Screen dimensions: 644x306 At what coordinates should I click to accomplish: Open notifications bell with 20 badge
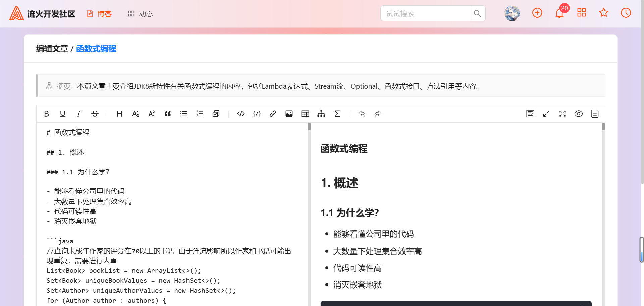click(560, 13)
